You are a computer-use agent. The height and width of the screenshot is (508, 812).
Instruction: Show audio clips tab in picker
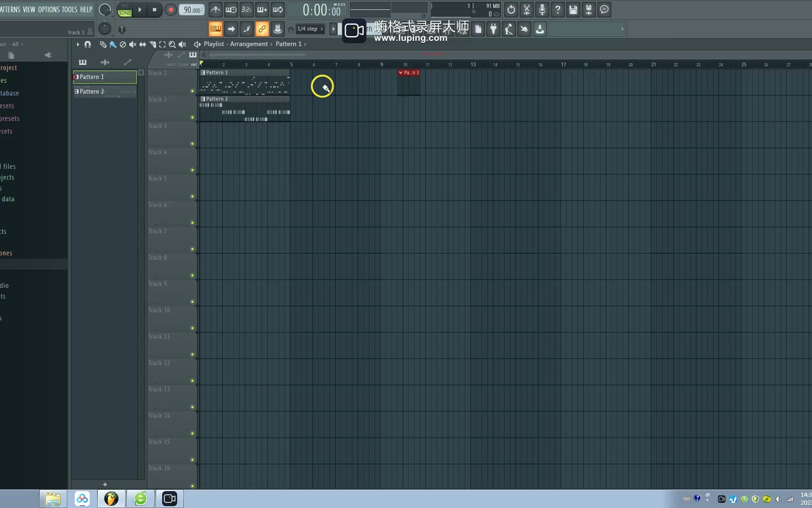[105, 62]
